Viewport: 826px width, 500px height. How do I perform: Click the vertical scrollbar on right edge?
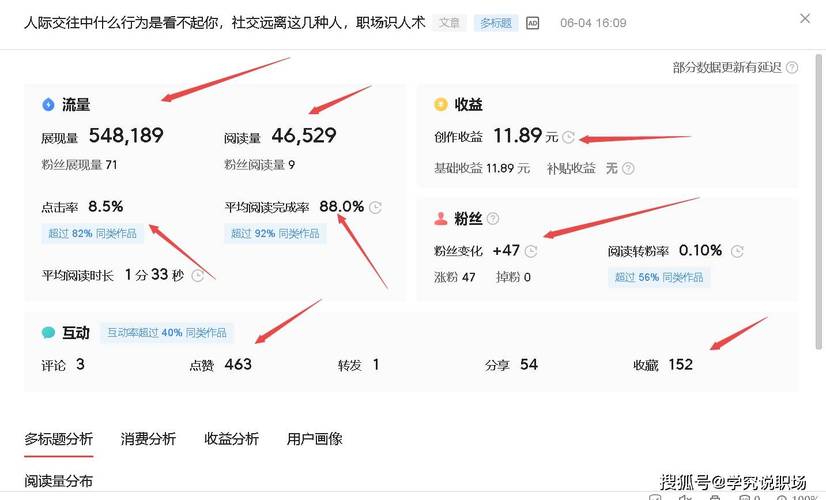pyautogui.click(x=819, y=201)
